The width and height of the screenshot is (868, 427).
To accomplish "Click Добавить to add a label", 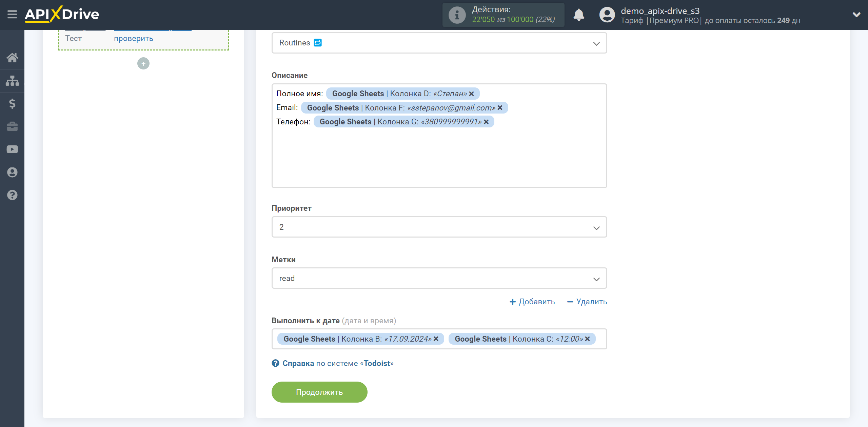I will 532,302.
